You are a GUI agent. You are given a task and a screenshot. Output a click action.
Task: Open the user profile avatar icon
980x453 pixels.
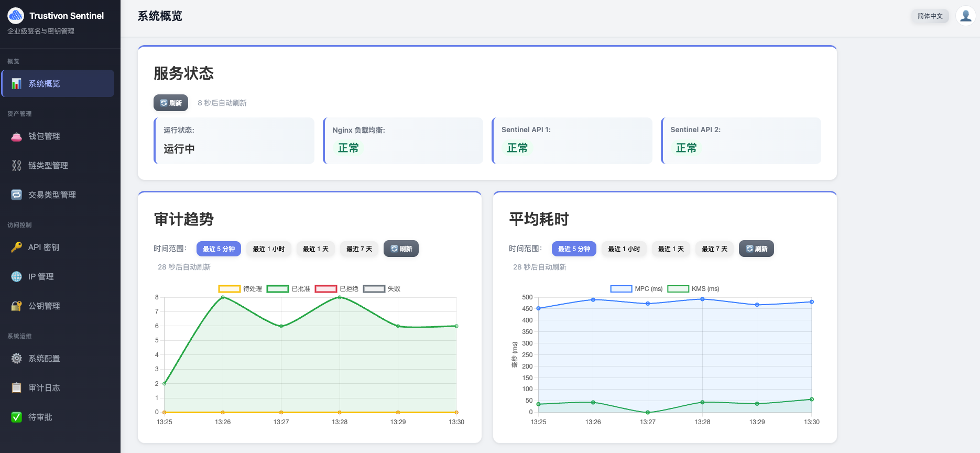click(x=965, y=16)
